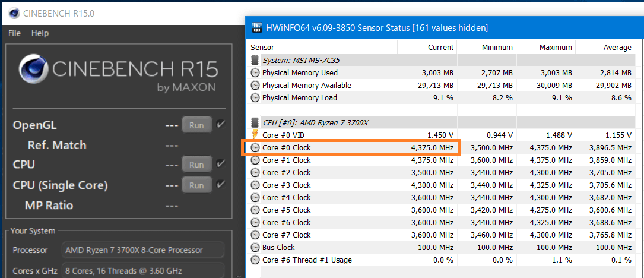Click the HWiNFO64 title bar icon
Viewport: 644px width, 278px height.
coord(256,27)
